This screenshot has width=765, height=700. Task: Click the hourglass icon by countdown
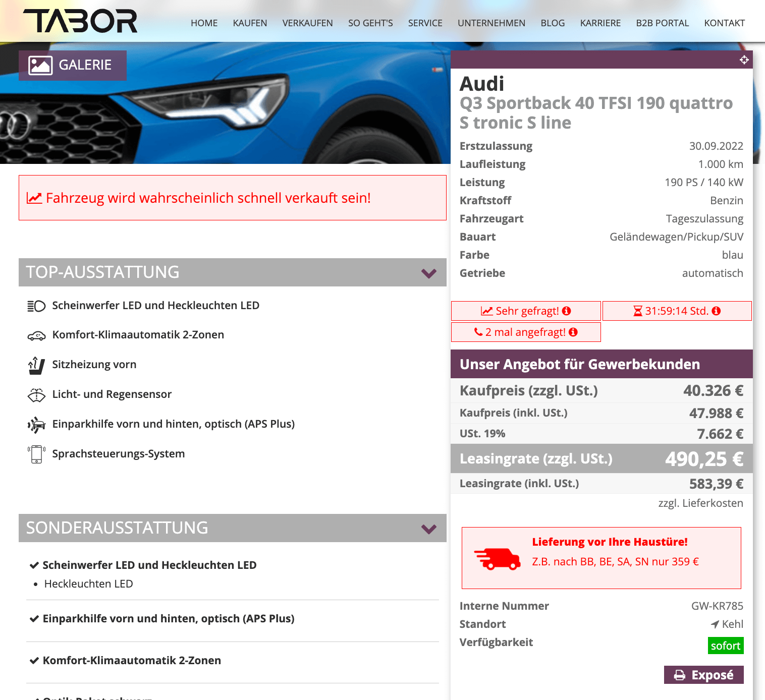(x=638, y=311)
